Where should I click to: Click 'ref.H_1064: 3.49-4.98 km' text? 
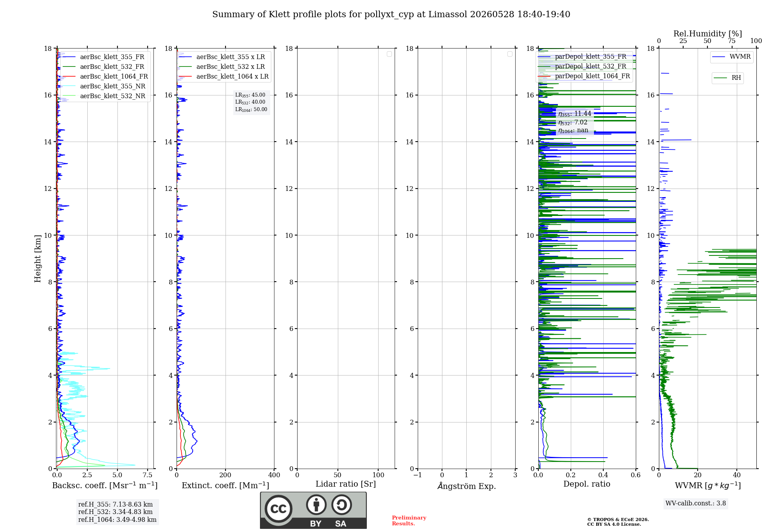[x=117, y=520]
